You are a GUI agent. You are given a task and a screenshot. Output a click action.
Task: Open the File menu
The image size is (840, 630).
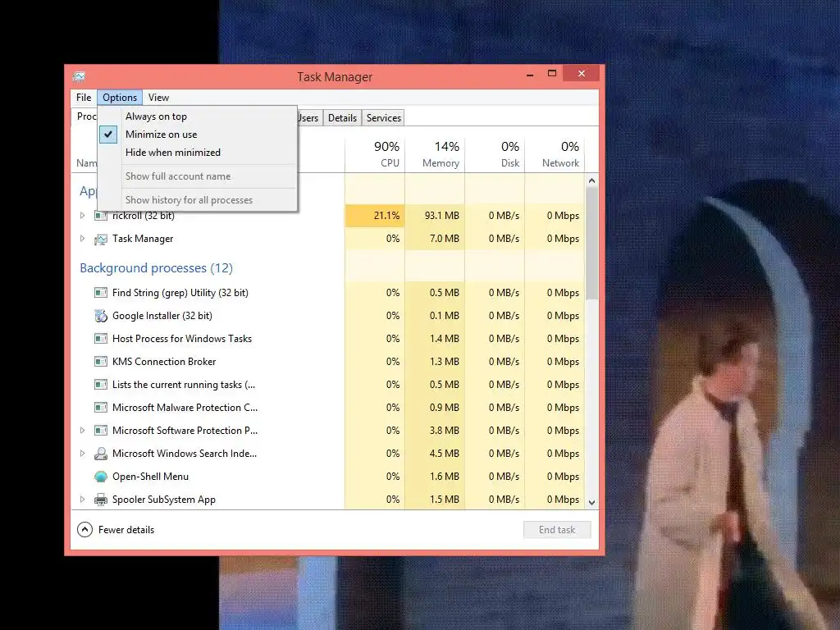[x=84, y=98]
